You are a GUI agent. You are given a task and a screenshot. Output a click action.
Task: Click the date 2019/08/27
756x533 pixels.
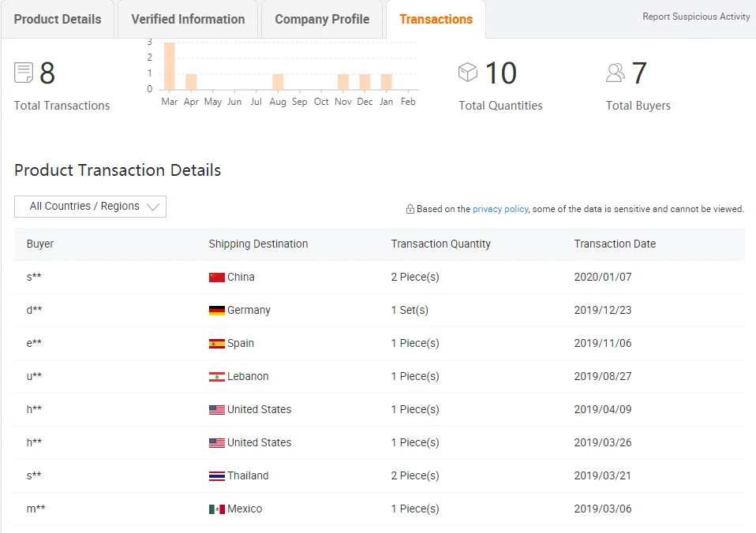coord(603,376)
